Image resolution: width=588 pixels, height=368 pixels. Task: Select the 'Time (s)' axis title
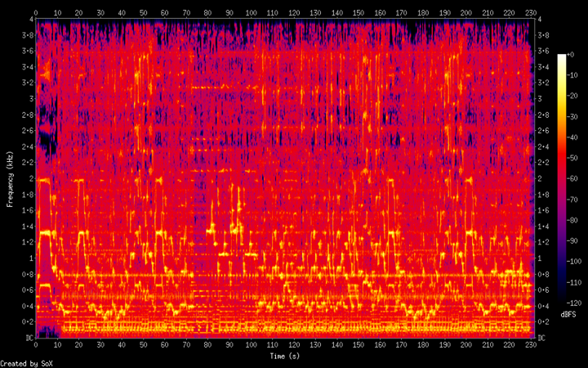pos(285,356)
